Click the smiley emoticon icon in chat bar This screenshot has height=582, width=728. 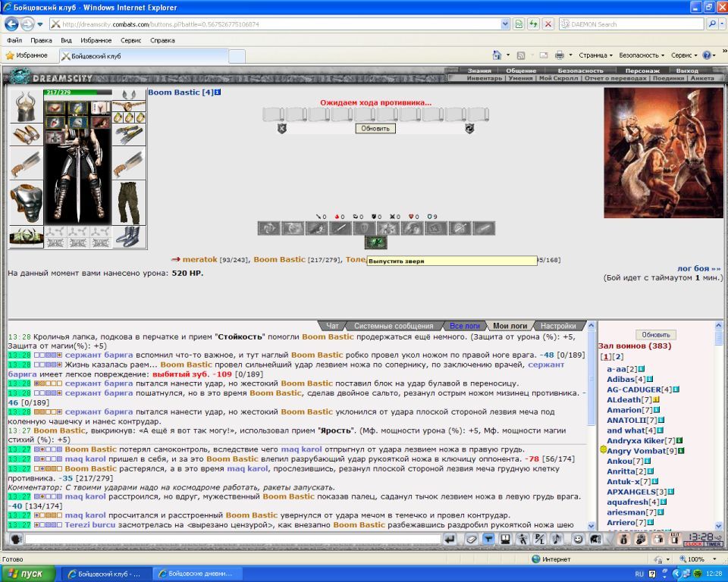pos(578,539)
